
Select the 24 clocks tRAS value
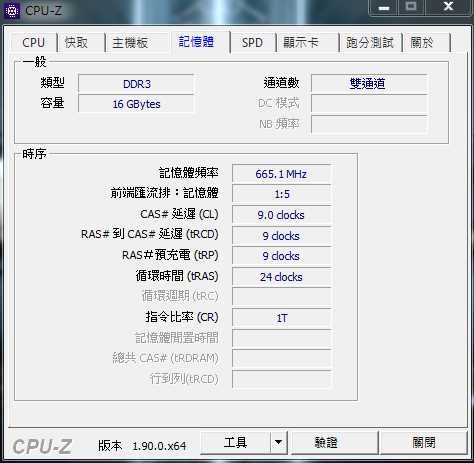[282, 277]
